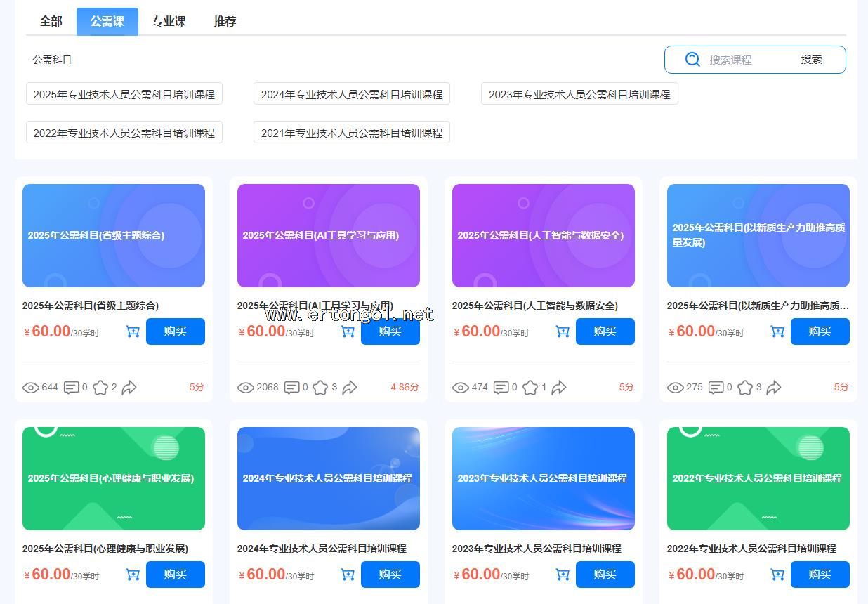Viewport: 868px width, 604px height.
Task: Add 2024年专业技术人员 course to cart
Action: (x=348, y=575)
